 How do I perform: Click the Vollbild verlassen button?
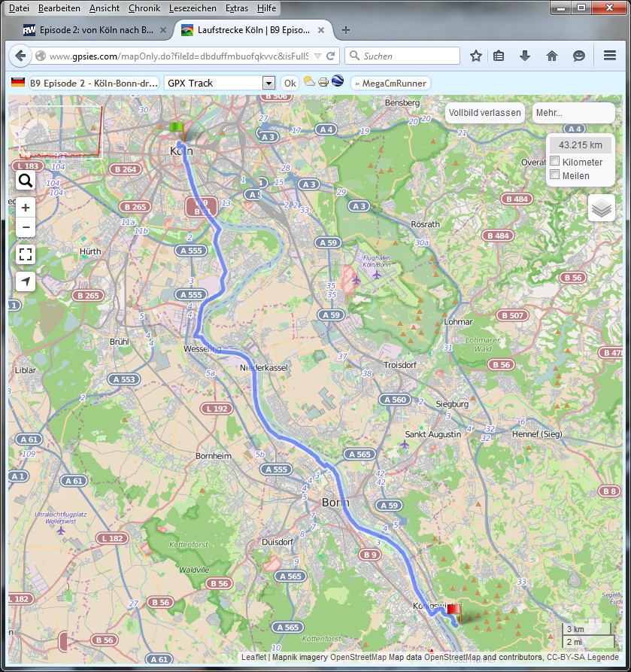485,113
